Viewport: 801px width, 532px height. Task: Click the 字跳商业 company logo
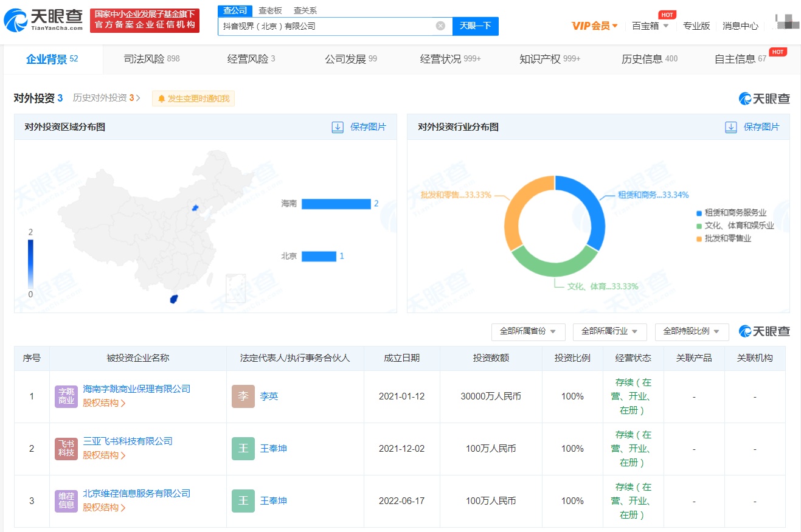[66, 396]
